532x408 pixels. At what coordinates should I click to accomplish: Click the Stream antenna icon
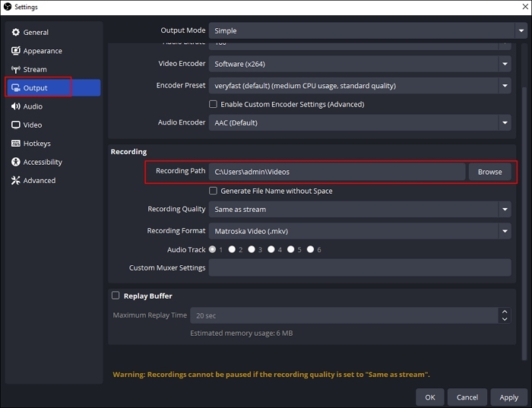(16, 69)
